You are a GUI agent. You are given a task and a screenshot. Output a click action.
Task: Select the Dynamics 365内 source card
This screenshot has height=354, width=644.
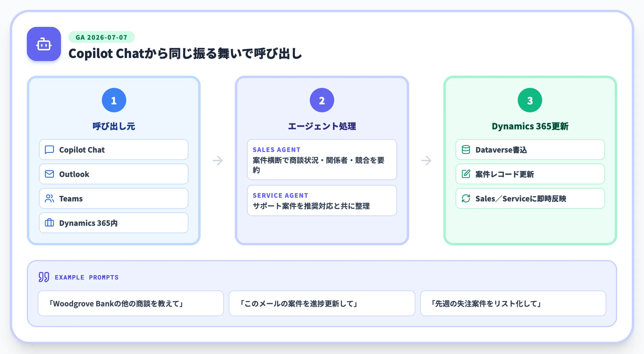coord(114,223)
